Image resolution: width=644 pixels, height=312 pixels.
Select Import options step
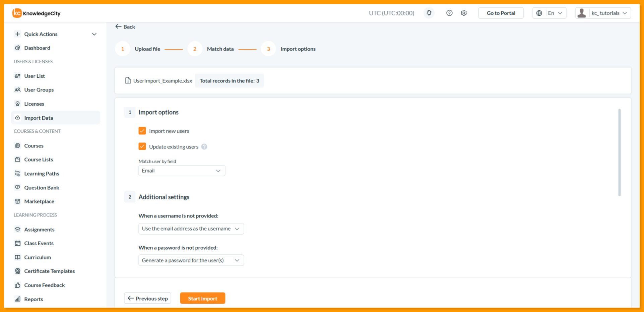(x=288, y=49)
